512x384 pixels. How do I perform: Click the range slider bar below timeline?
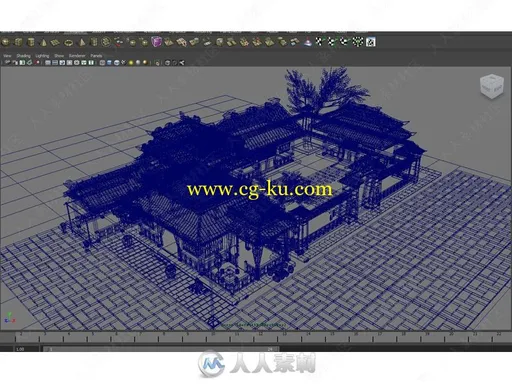click(161, 349)
